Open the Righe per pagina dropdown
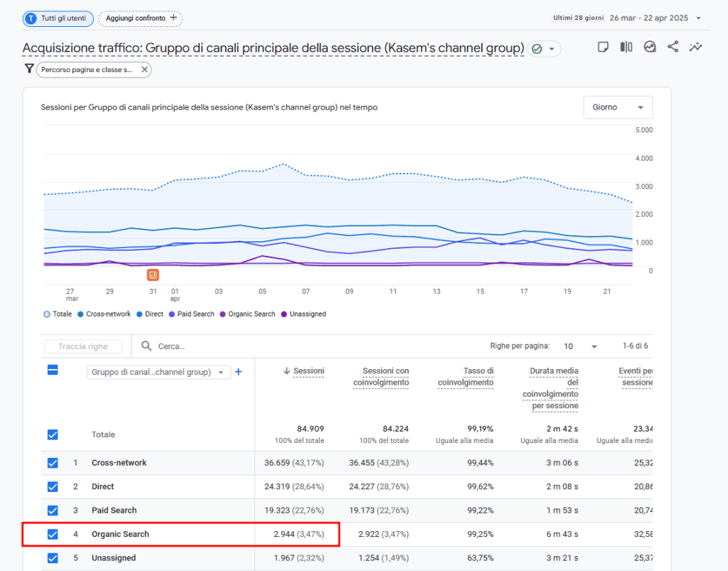 580,346
